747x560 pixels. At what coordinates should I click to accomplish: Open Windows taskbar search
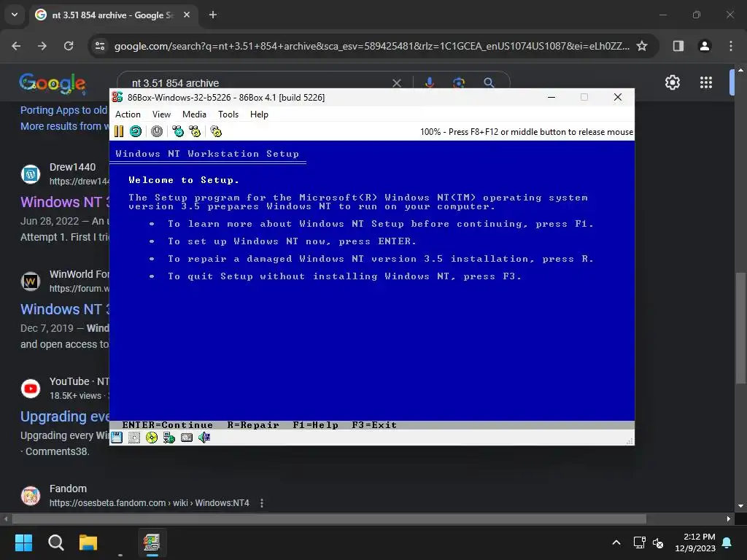[x=55, y=542]
